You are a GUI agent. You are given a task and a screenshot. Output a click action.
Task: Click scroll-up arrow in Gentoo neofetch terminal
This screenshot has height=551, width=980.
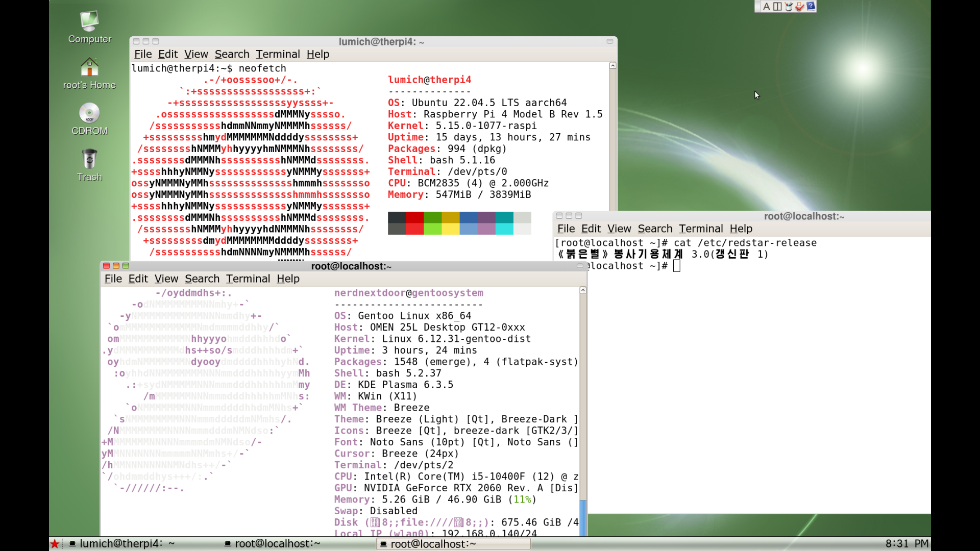click(x=583, y=290)
